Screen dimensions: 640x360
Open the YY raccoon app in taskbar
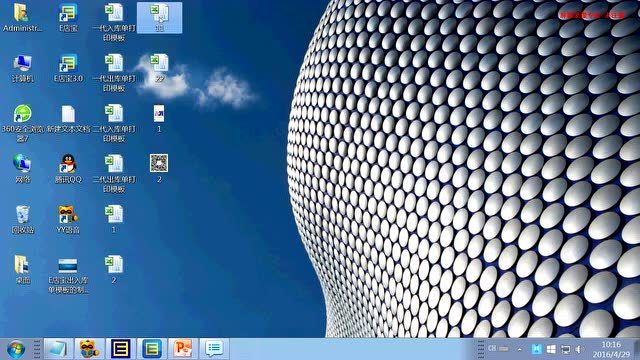[89, 349]
